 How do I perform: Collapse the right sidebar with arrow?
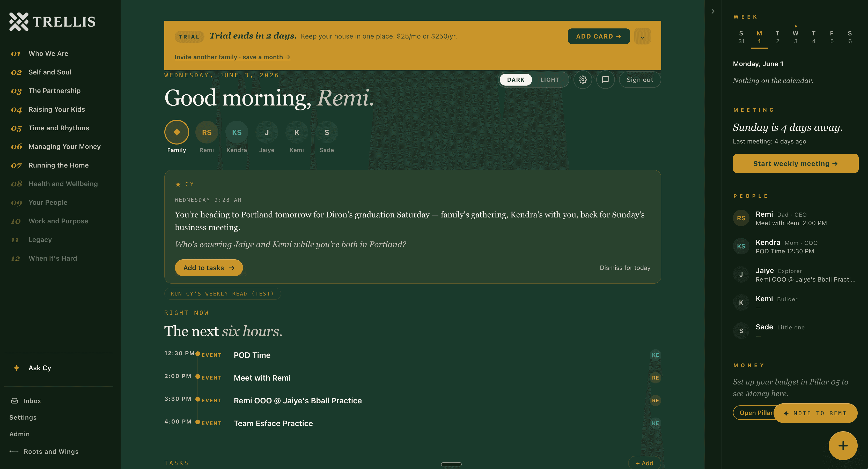713,11
